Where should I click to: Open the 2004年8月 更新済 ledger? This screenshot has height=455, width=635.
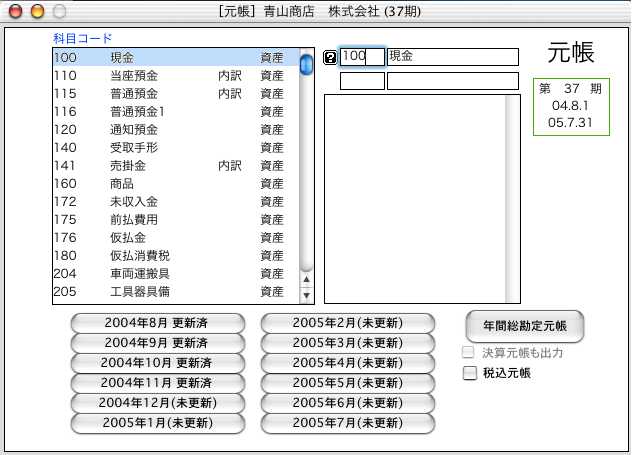coord(157,322)
